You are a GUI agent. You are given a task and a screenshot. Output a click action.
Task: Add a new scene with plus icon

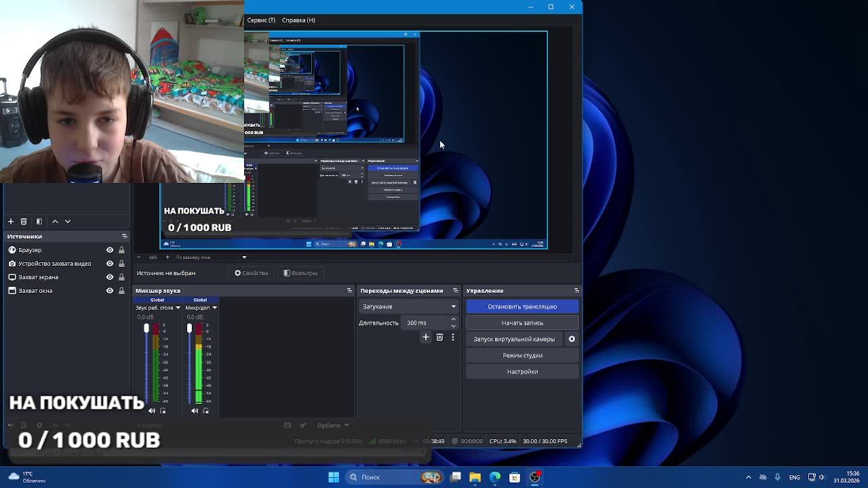point(11,222)
